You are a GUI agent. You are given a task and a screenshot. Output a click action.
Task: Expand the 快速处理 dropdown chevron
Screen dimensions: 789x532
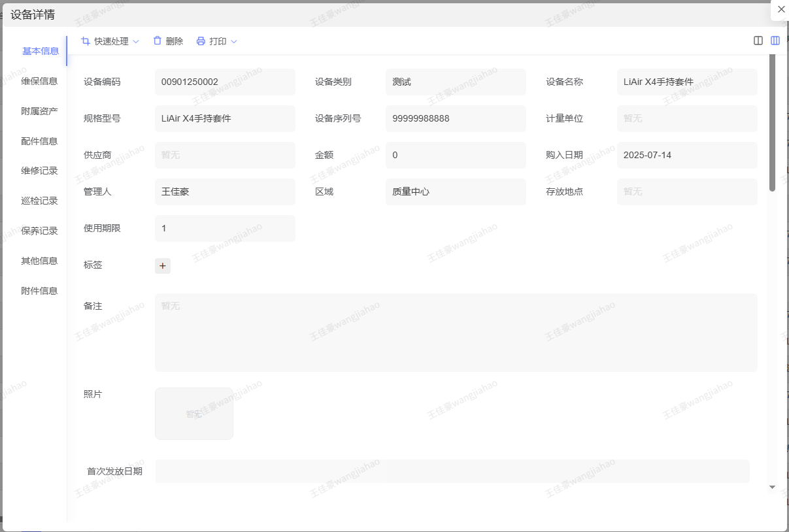coord(136,42)
